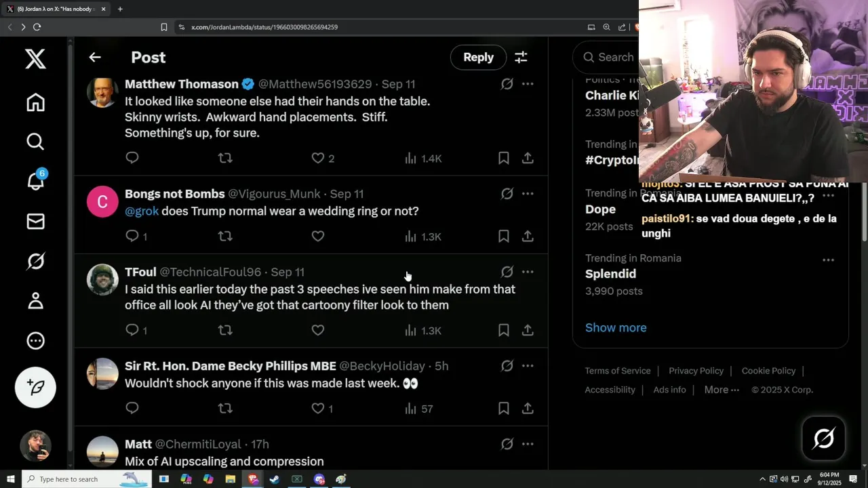Like Becky Phillips's post

click(318, 408)
